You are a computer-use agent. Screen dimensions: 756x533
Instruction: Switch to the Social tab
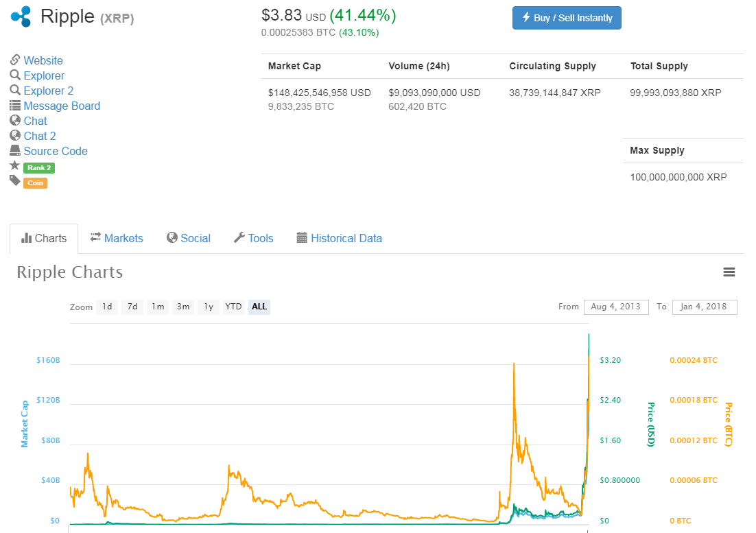[189, 238]
